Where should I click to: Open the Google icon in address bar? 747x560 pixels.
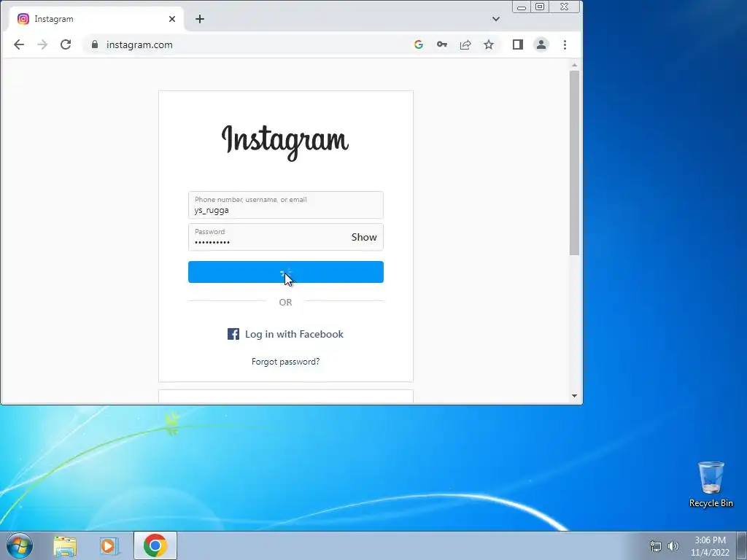[x=419, y=44]
